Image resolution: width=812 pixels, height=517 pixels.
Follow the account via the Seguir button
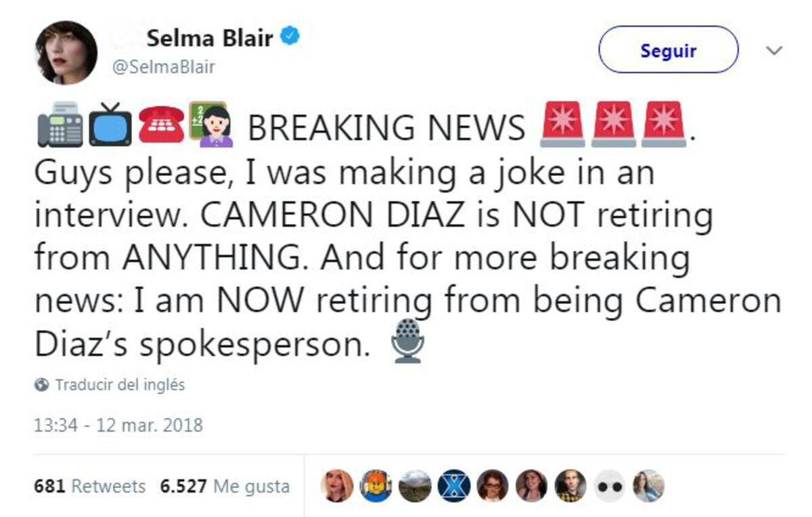[667, 49]
